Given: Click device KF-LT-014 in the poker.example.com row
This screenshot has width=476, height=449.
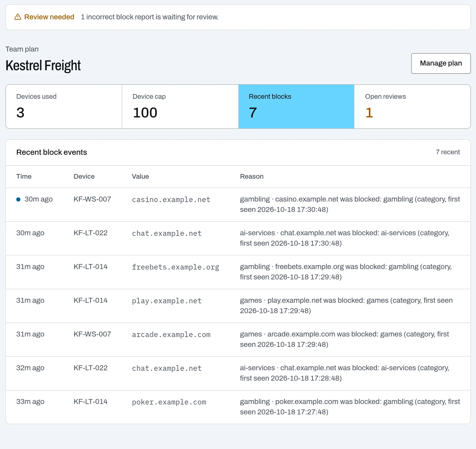Looking at the screenshot, I should point(91,402).
